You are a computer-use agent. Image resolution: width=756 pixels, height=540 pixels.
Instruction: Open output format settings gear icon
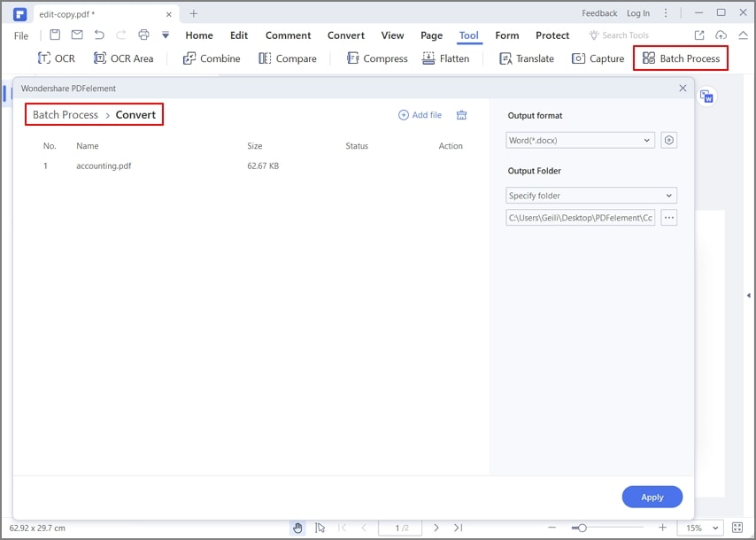click(x=668, y=140)
